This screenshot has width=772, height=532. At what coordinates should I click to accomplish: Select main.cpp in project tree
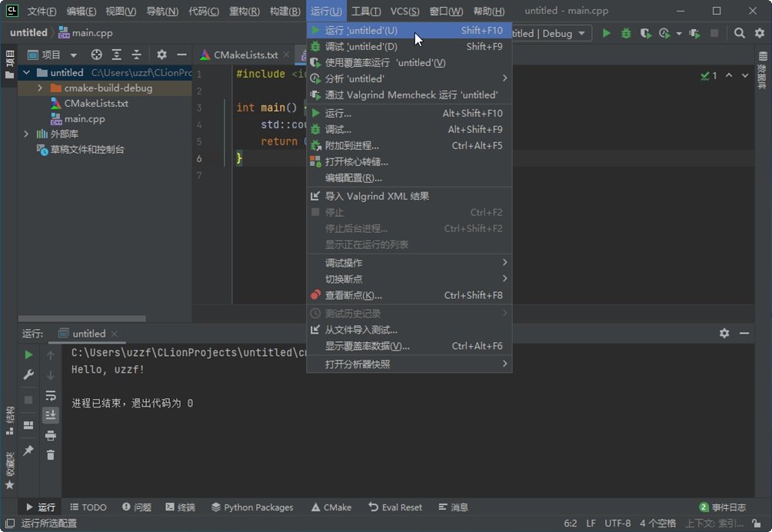click(84, 118)
